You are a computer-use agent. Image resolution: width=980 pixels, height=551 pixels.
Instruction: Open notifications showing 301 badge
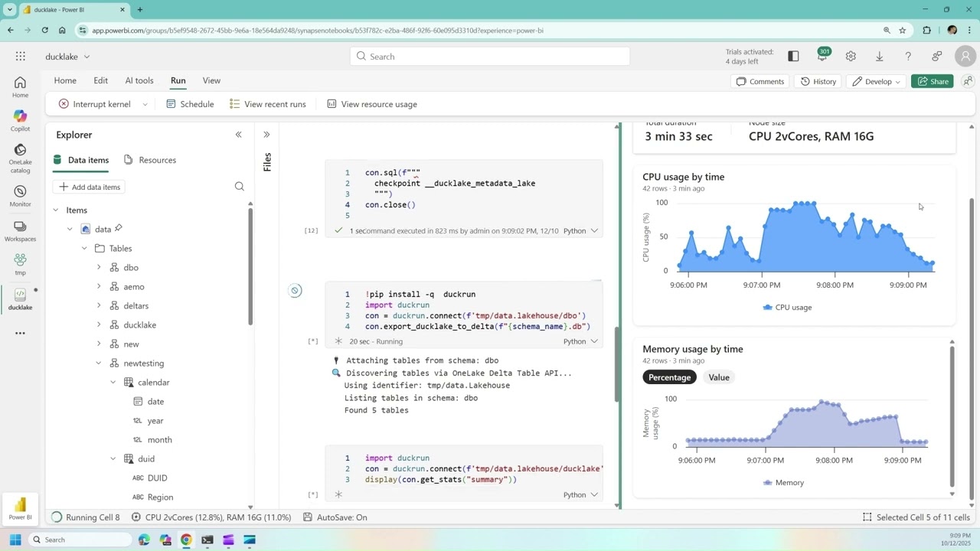point(822,56)
